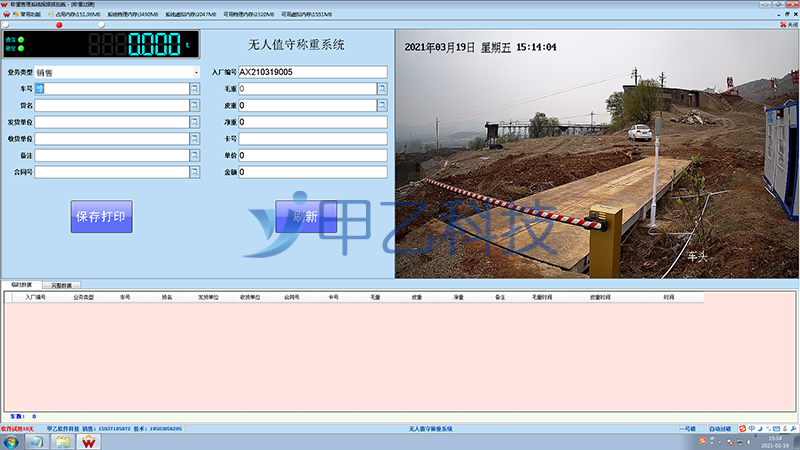Click the lookup icon beside 备注 field
800x450 pixels.
(194, 155)
